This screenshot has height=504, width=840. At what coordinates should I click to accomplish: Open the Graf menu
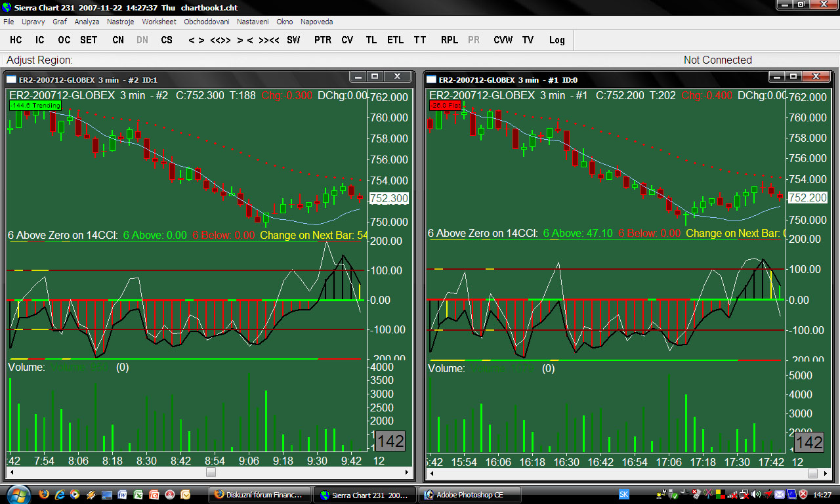click(60, 22)
